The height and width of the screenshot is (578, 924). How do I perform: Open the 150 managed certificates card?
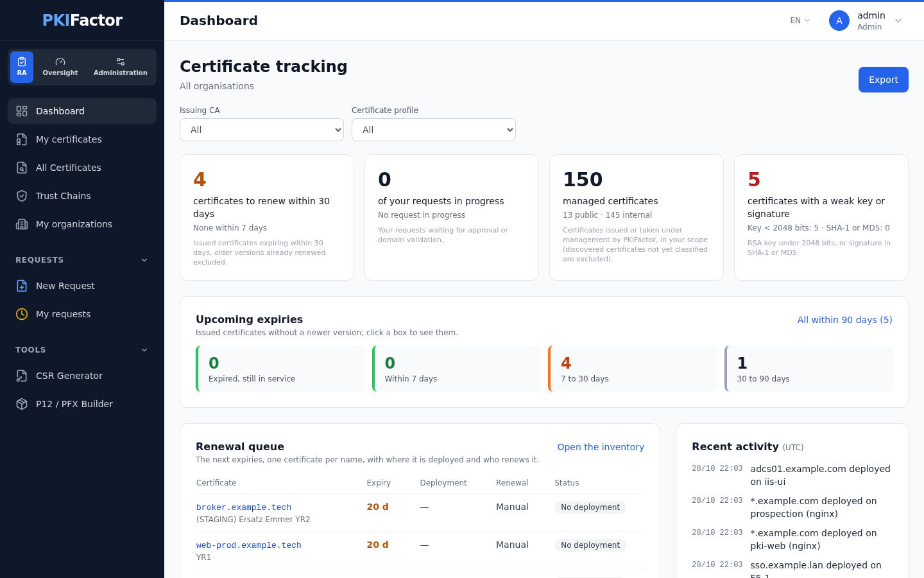coord(637,217)
